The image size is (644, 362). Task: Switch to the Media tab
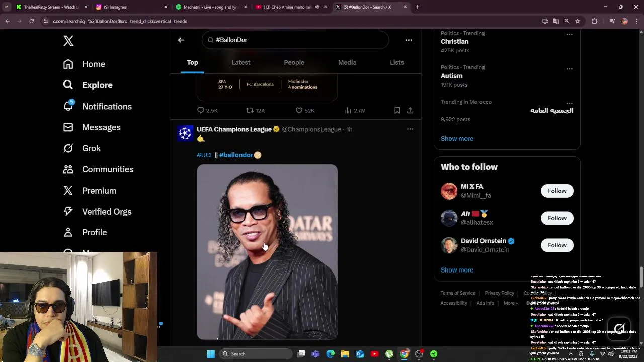click(347, 63)
